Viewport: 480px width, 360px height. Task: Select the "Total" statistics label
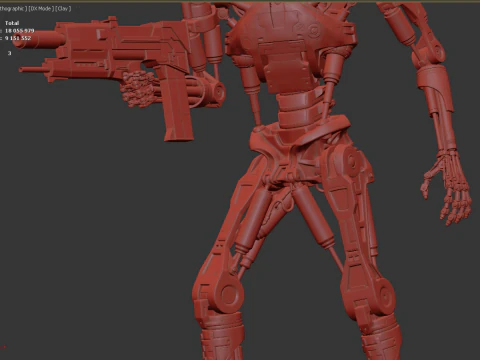tap(12, 23)
